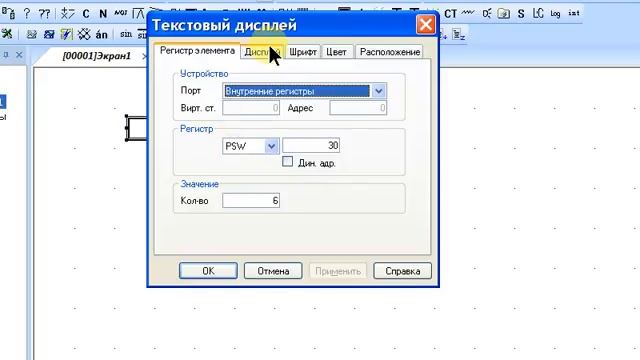
Task: Click the 'án' text toolbar icon
Action: (102, 35)
